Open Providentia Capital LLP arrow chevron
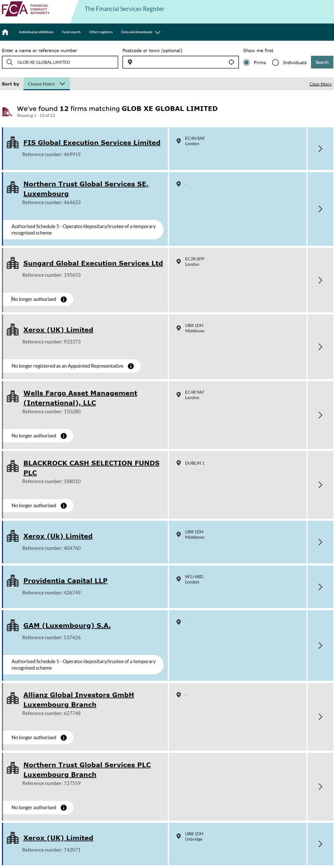The image size is (334, 868). point(320,587)
